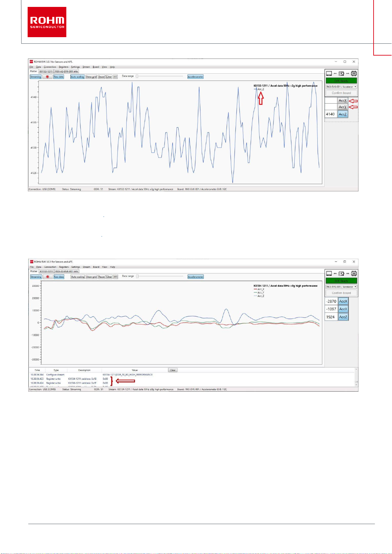The width and height of the screenshot is (392, 554).
Task: Toggle the AccY channel in the lower window
Action: coord(343,309)
